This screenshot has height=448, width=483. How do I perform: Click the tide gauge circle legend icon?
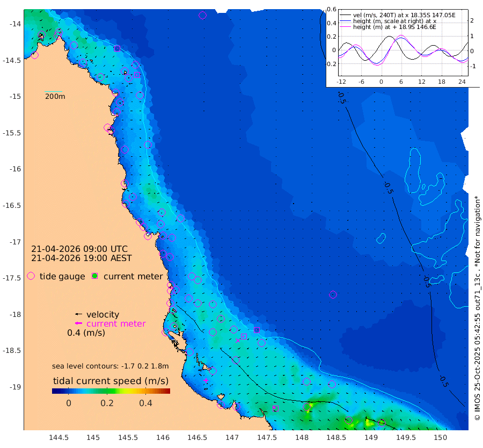point(31,276)
